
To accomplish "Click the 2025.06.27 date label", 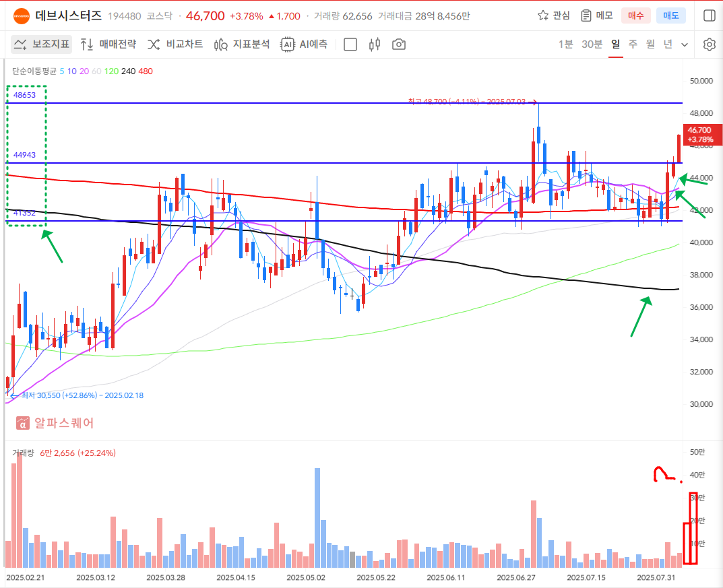I will coord(516,578).
